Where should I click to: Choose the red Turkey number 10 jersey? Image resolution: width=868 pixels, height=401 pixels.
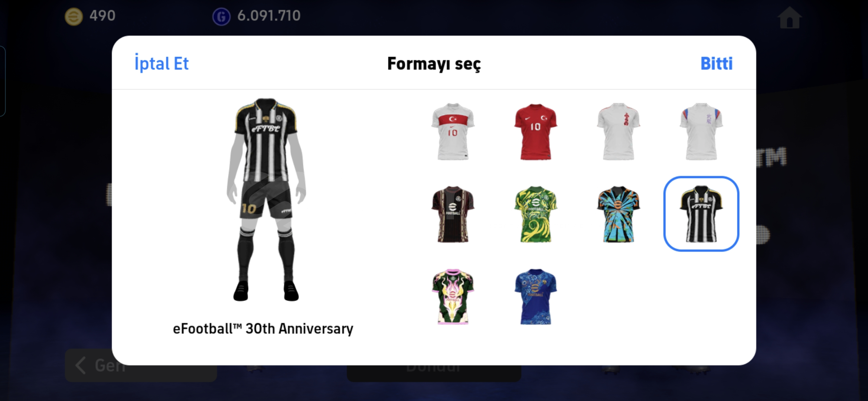point(535,131)
